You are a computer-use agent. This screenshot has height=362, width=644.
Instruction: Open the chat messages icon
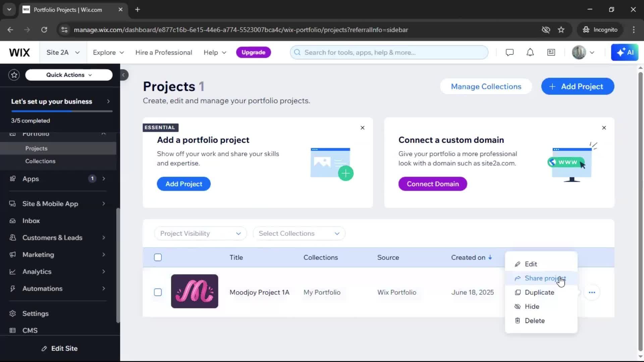(509, 52)
